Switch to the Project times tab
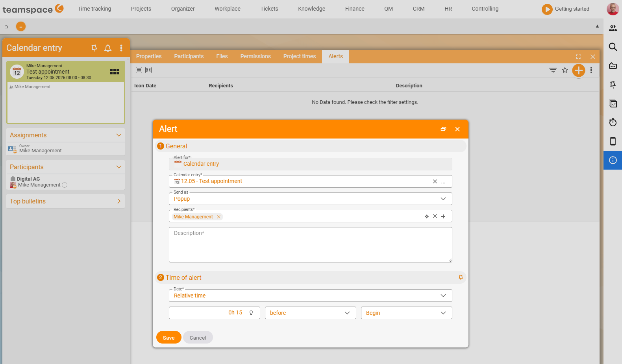 (x=300, y=56)
